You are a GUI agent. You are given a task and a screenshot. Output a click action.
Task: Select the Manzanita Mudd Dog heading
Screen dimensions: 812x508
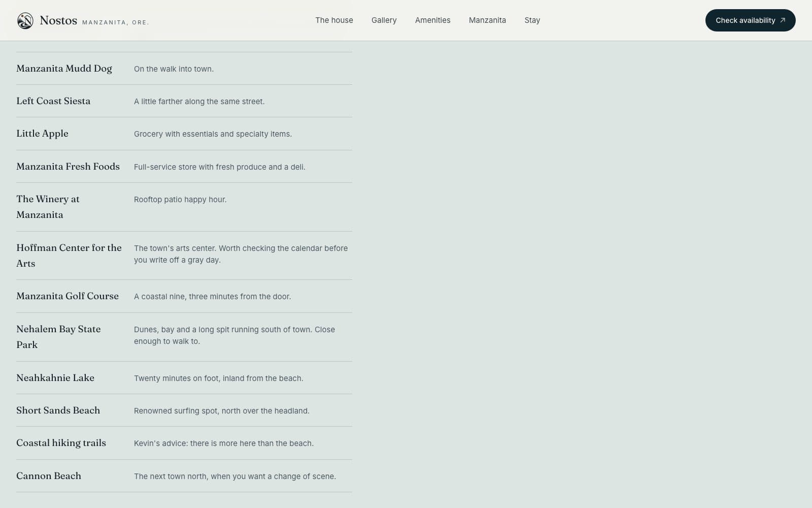tap(64, 69)
